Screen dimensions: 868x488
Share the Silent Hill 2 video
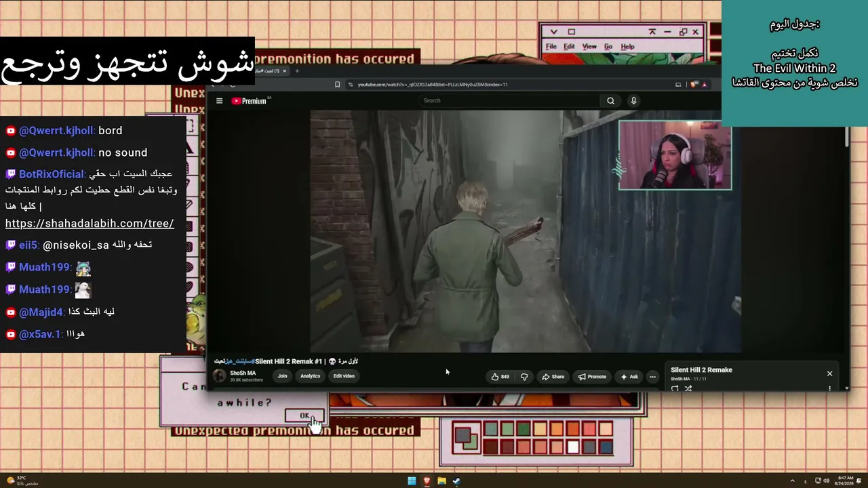pyautogui.click(x=553, y=377)
